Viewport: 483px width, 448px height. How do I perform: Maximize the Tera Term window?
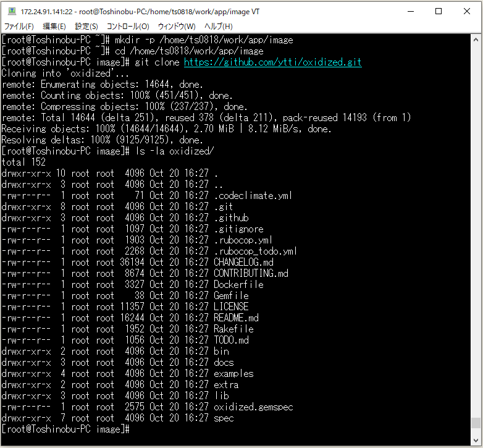pyautogui.click(x=439, y=11)
